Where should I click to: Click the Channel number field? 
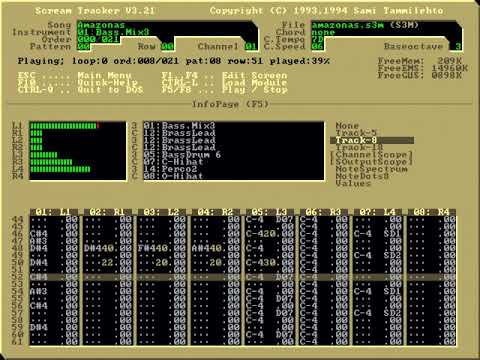(251, 47)
